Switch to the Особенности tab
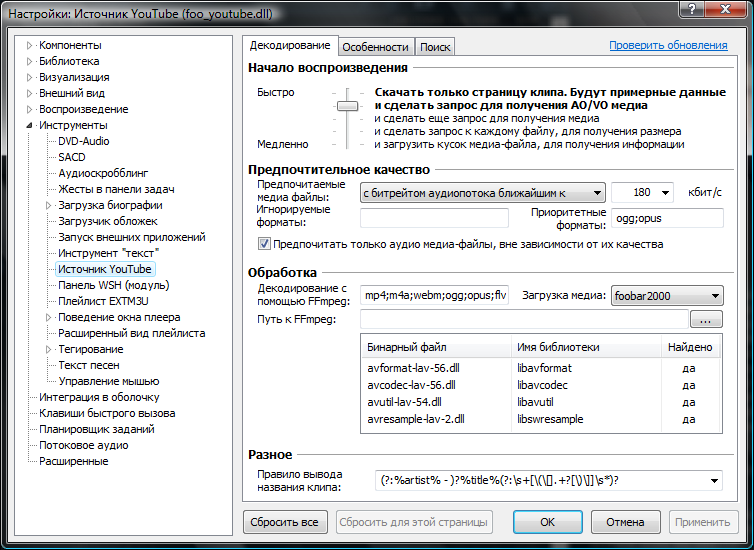Image resolution: width=754 pixels, height=550 pixels. point(376,47)
